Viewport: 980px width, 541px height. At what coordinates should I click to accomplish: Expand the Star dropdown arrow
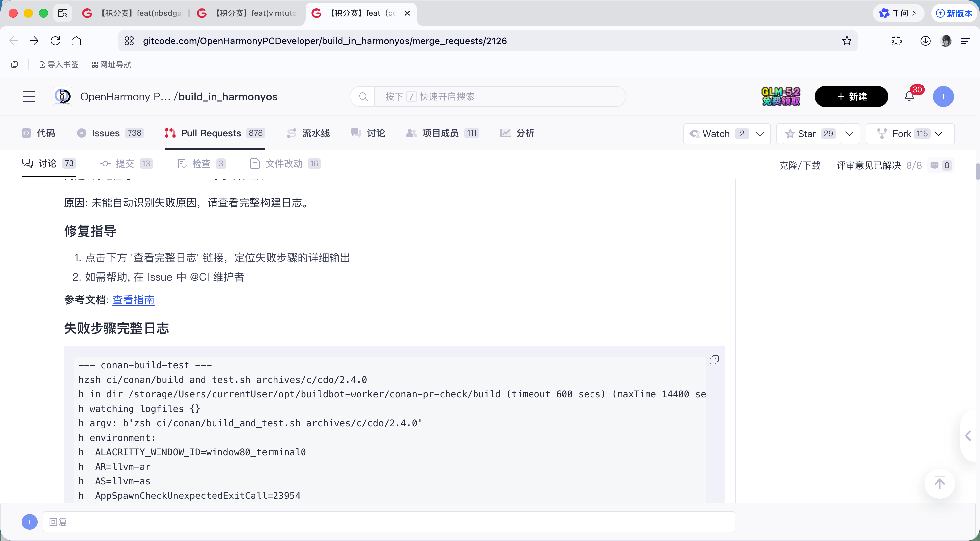pyautogui.click(x=849, y=134)
